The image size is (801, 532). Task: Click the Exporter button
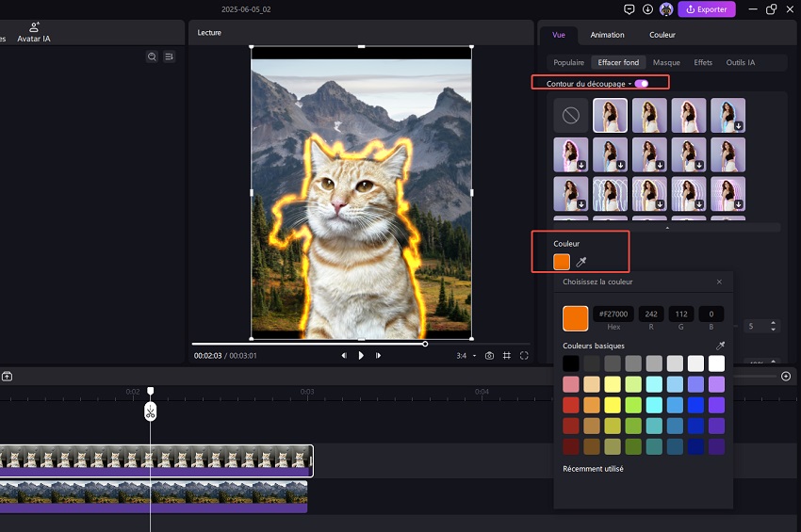click(707, 9)
